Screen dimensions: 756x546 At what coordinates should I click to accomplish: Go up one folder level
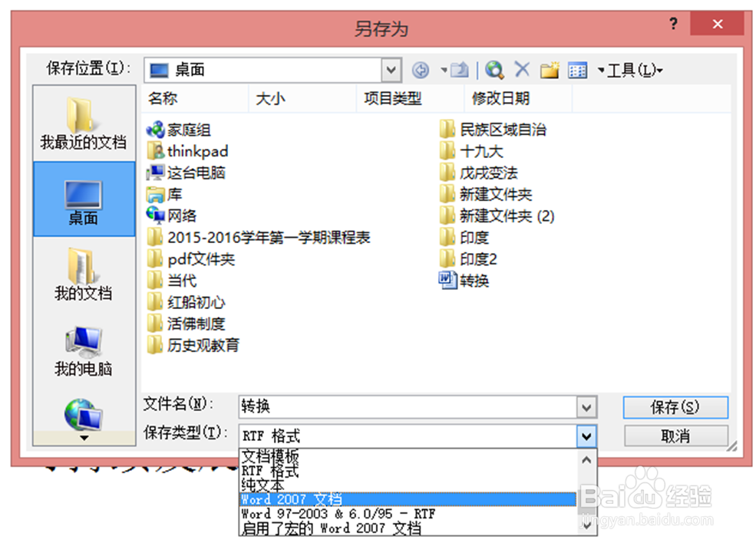[x=458, y=70]
